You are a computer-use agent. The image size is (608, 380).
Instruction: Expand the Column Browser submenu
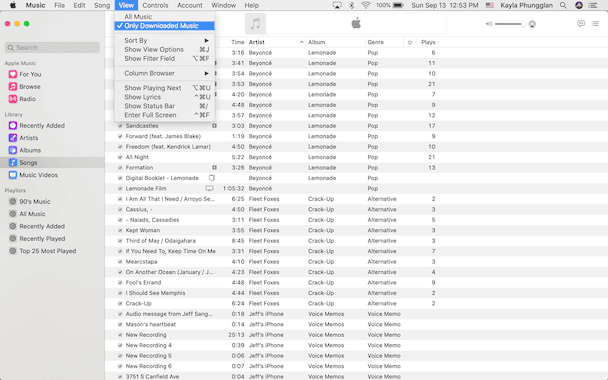tap(165, 73)
